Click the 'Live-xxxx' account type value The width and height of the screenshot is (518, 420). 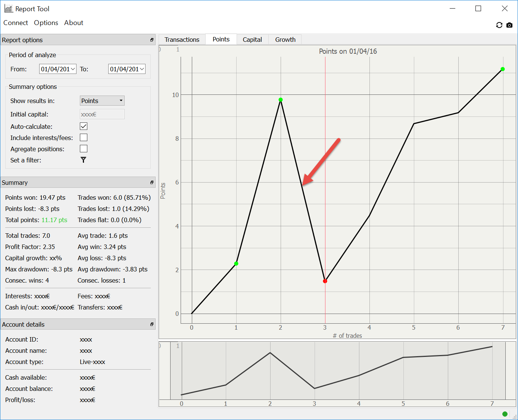pos(93,362)
